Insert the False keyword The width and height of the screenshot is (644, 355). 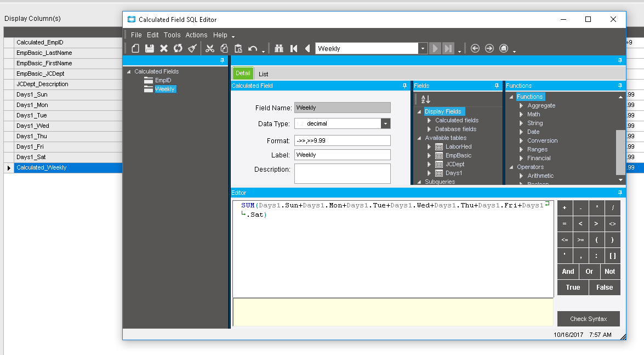(x=605, y=288)
